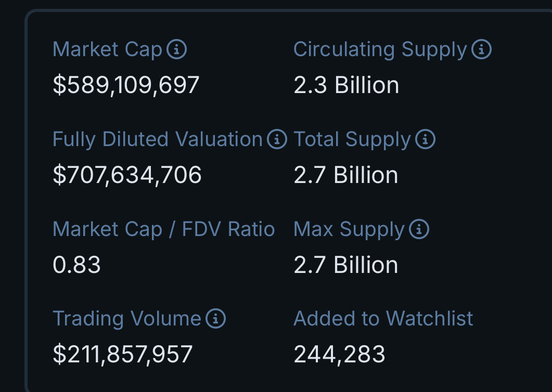552x392 pixels.
Task: Open the Circulating Supply info tooltip icon
Action: 481,50
